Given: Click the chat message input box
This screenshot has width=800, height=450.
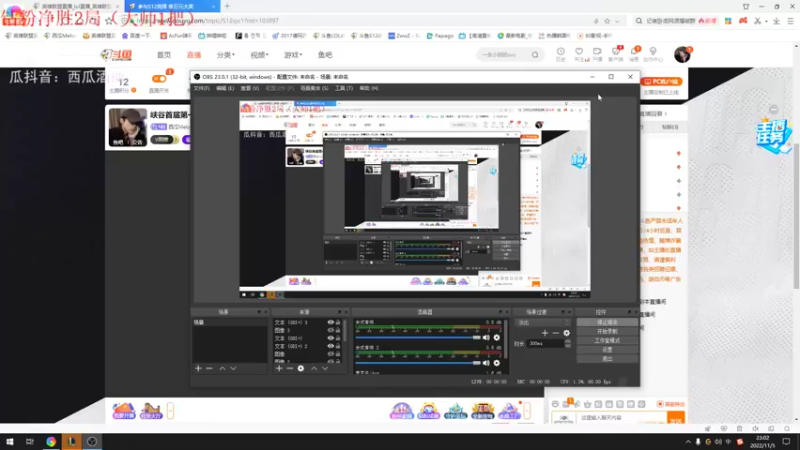Looking at the screenshot, I should [x=621, y=418].
